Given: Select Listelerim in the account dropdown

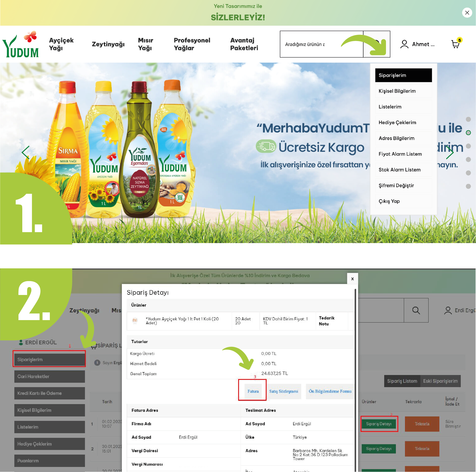Looking at the screenshot, I should (403, 107).
